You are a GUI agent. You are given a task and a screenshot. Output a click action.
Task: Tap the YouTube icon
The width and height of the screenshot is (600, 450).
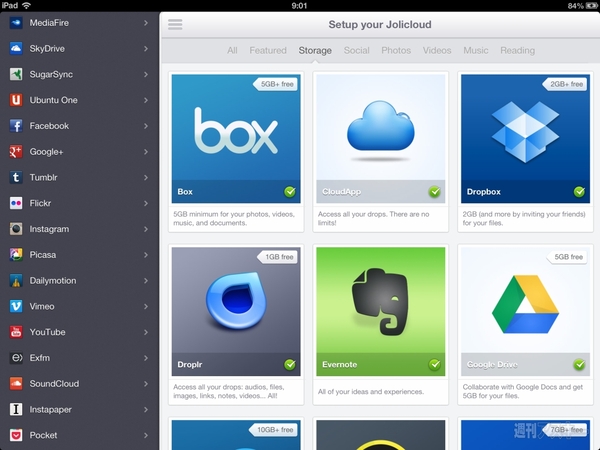(x=16, y=332)
